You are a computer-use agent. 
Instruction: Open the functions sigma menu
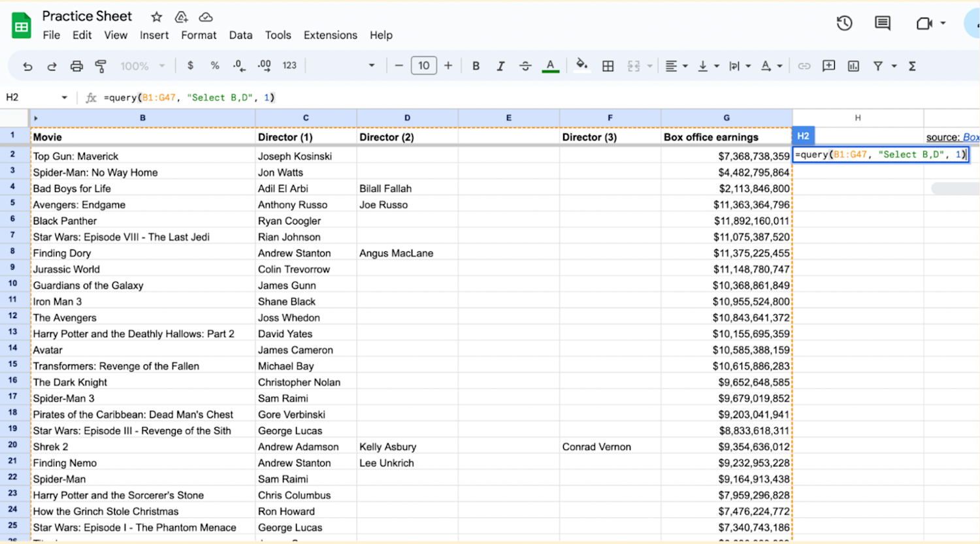coord(912,66)
